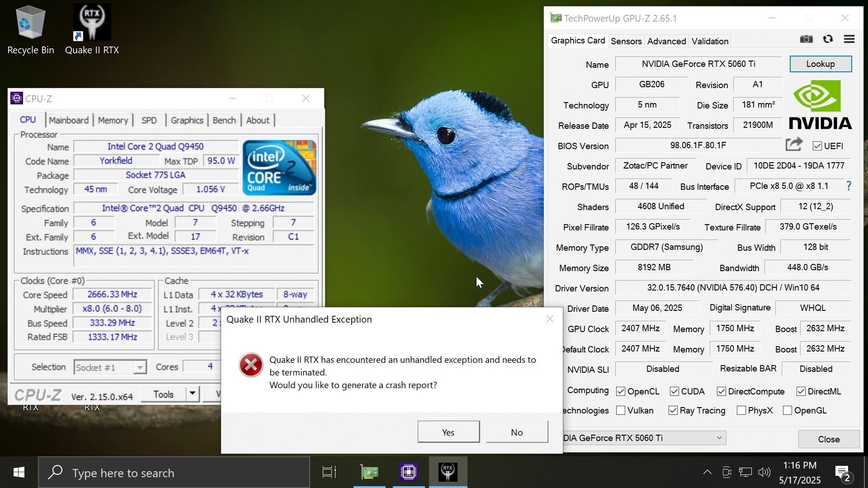This screenshot has width=868, height=488.
Task: Click the BIOS share/export icon
Action: [x=794, y=145]
